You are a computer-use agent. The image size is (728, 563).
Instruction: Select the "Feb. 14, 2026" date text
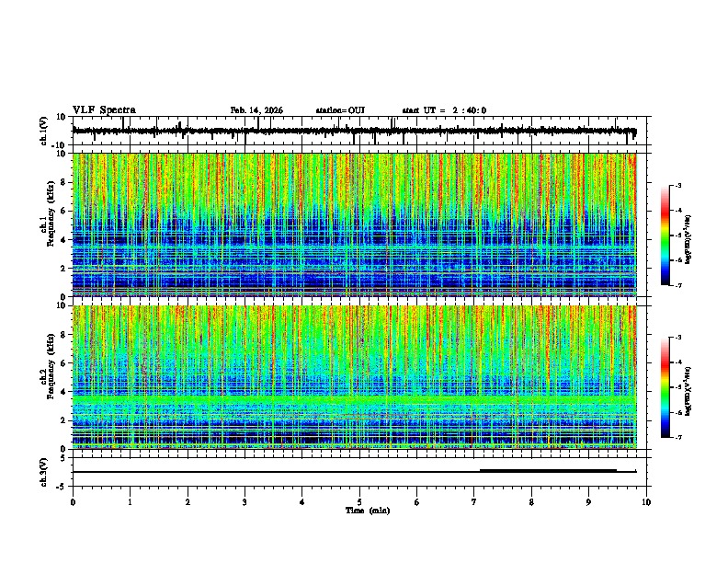pyautogui.click(x=256, y=110)
